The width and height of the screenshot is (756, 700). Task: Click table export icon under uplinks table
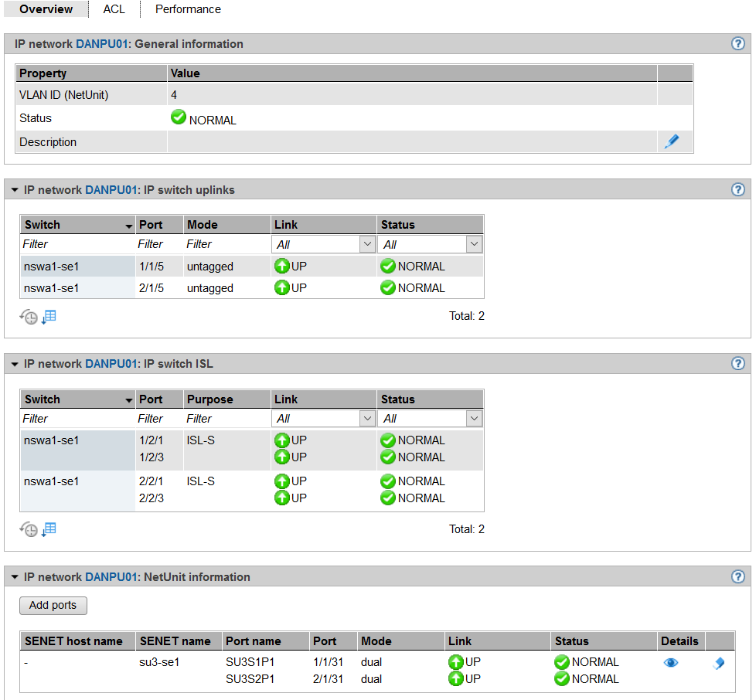pyautogui.click(x=49, y=317)
